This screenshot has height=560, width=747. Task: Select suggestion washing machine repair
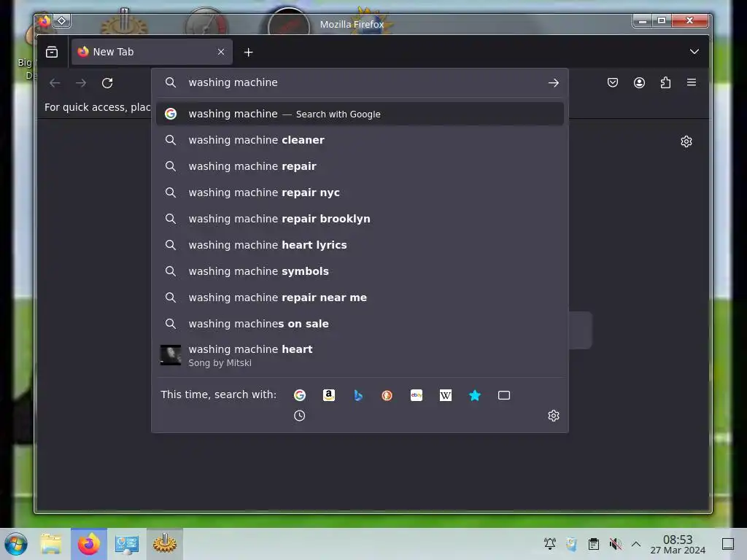[x=360, y=166]
